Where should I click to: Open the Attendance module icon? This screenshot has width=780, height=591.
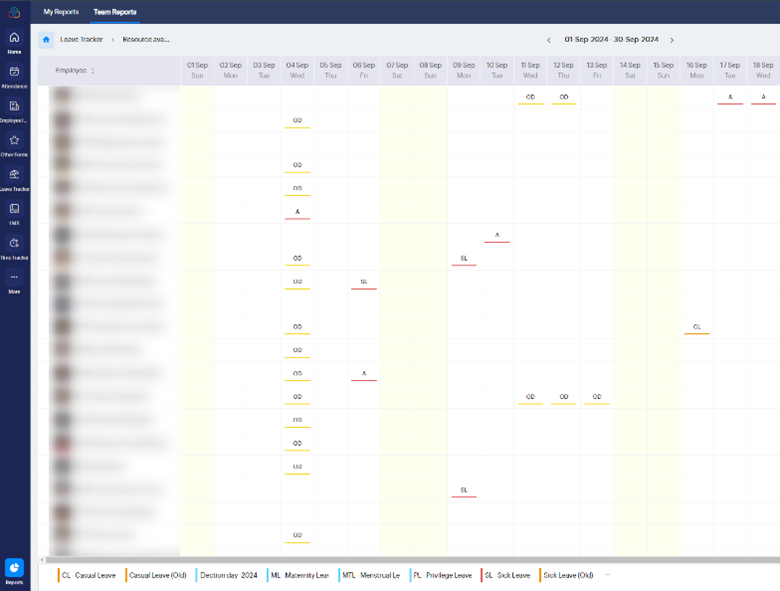click(14, 75)
